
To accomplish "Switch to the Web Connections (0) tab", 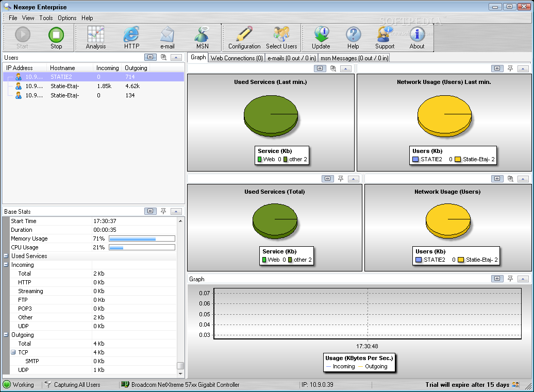I will tap(237, 58).
